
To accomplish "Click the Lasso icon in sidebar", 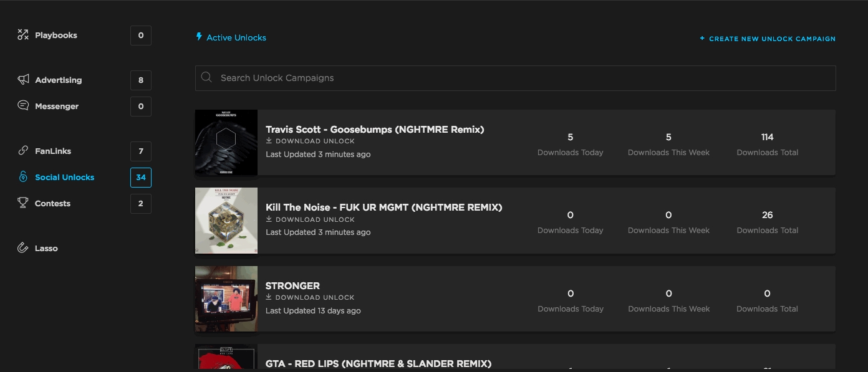I will coord(23,248).
